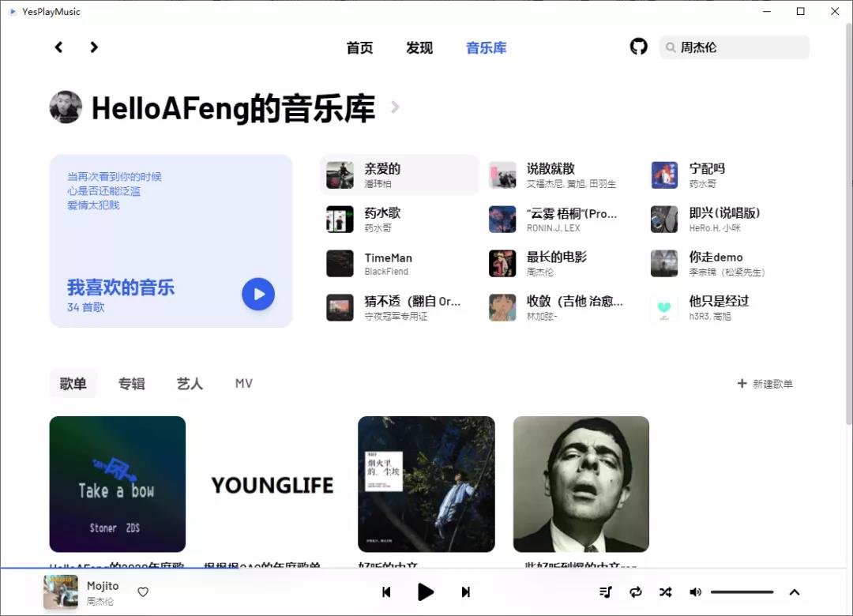
Task: Click the HelloAFeng user avatar
Action: click(66, 107)
